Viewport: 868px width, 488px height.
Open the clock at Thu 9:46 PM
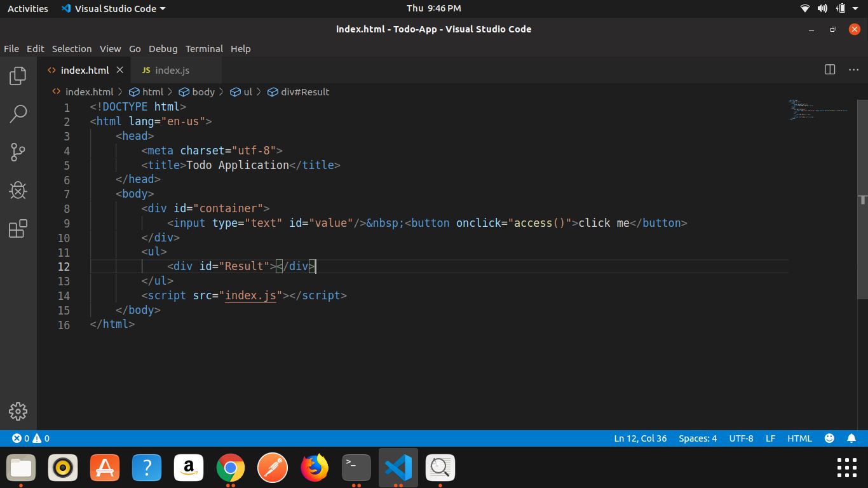coord(434,8)
